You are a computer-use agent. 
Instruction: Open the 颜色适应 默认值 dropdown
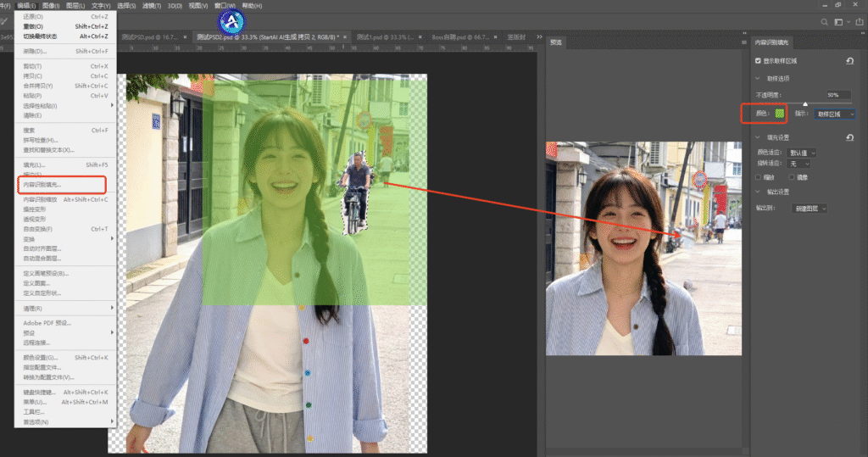pyautogui.click(x=802, y=153)
